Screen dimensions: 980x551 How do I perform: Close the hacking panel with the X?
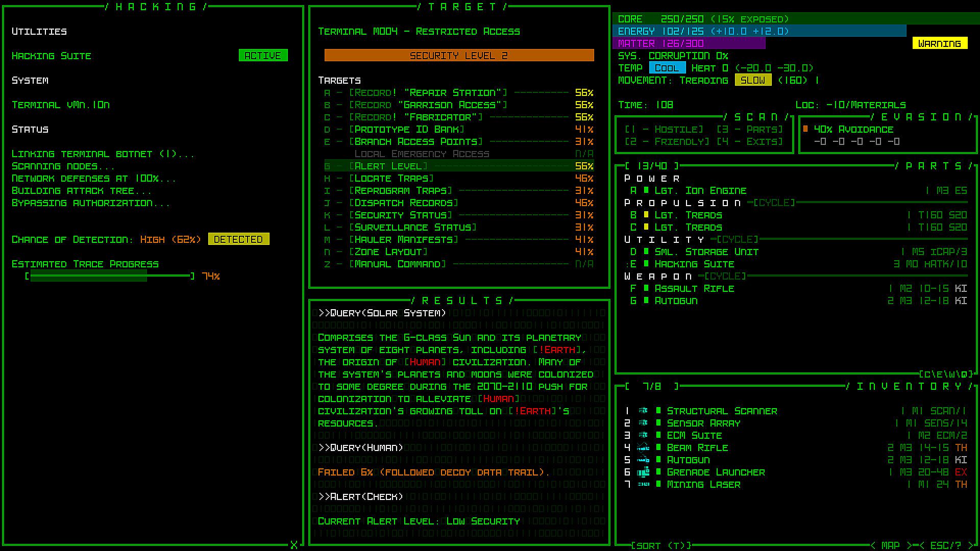click(x=294, y=545)
